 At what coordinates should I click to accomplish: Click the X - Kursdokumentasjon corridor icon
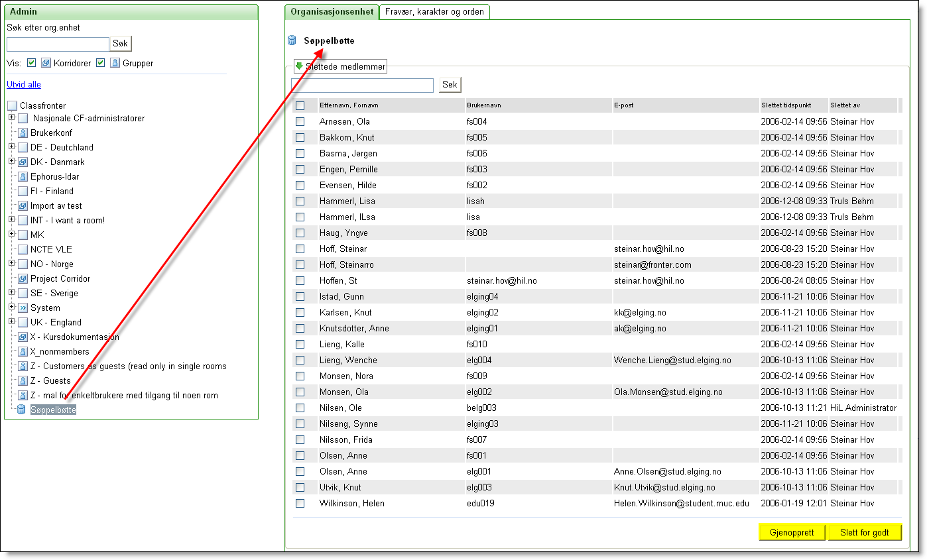(x=23, y=337)
